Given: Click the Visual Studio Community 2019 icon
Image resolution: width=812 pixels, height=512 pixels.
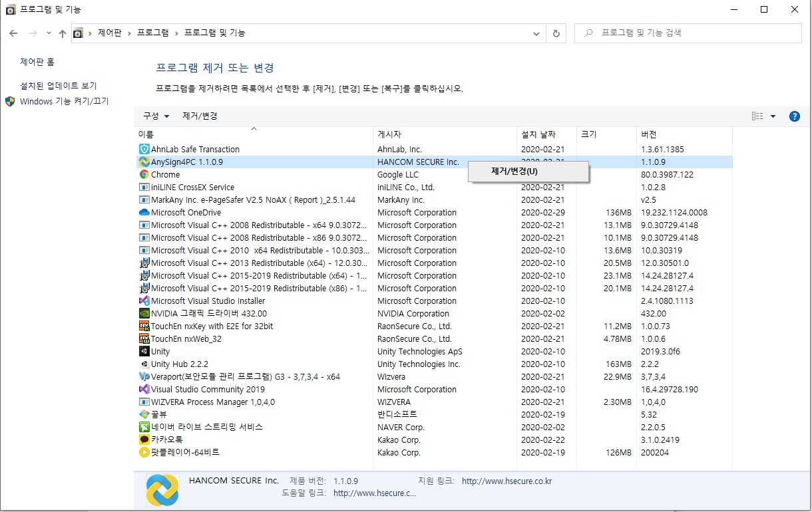Looking at the screenshot, I should pos(144,390).
